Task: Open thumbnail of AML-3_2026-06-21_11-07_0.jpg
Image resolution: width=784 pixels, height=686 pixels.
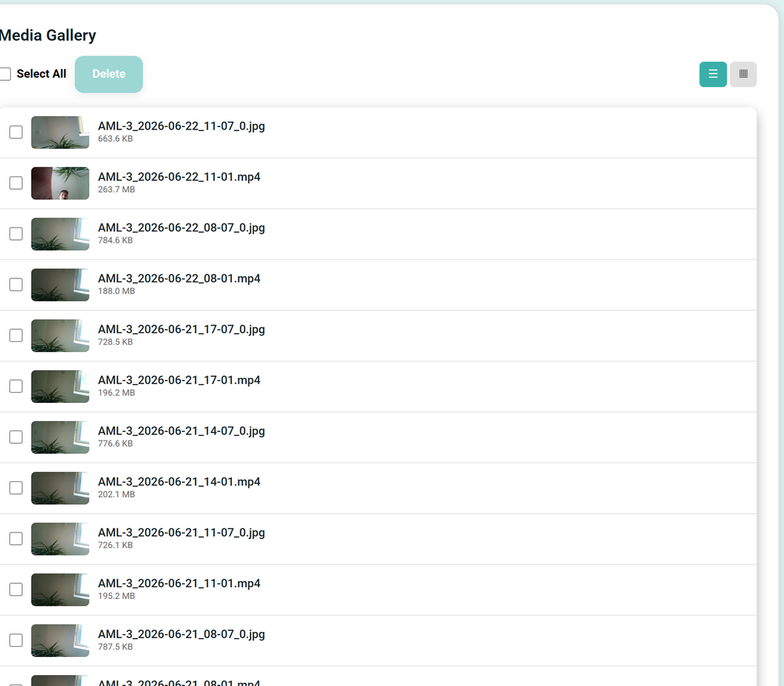Action: point(60,539)
